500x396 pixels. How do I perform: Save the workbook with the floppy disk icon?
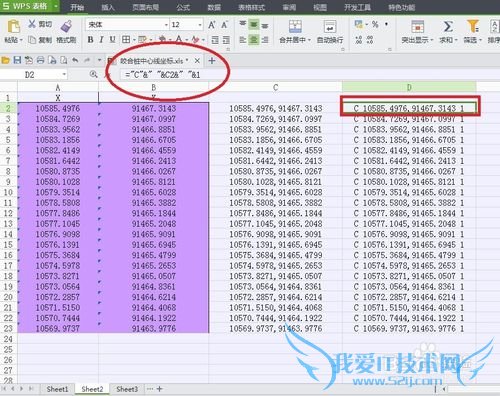point(17,60)
